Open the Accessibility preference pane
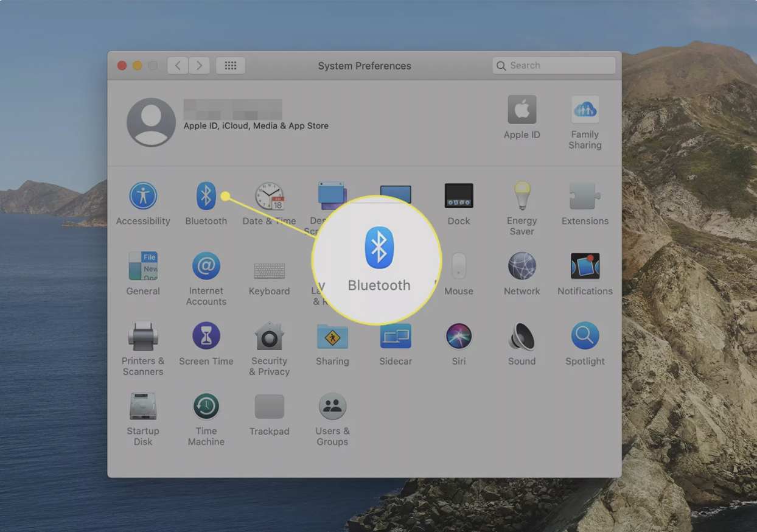This screenshot has width=757, height=532. click(143, 197)
